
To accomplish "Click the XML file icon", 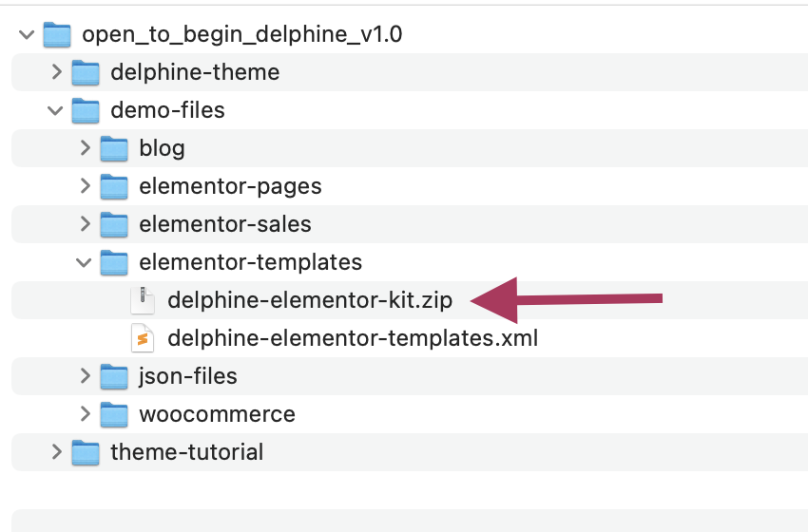I will [143, 338].
